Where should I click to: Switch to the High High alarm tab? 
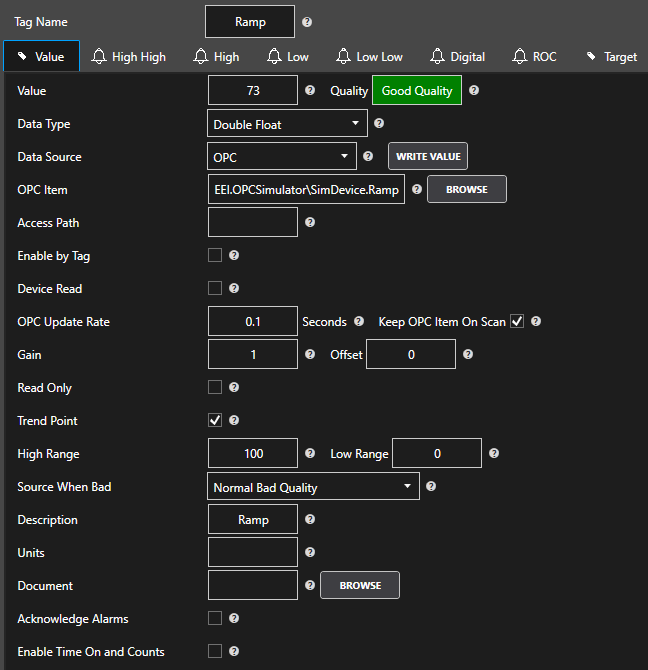(x=128, y=57)
